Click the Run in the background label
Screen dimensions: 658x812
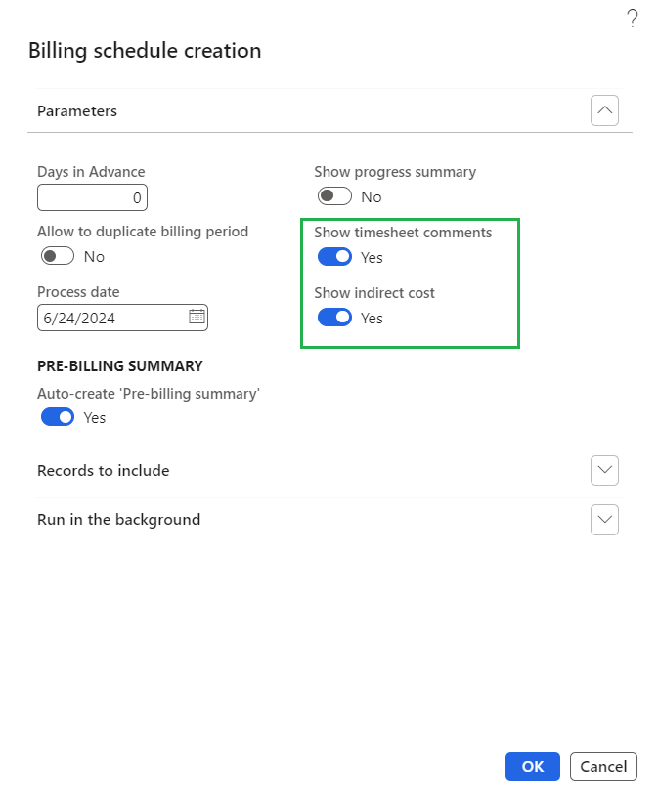(x=118, y=520)
